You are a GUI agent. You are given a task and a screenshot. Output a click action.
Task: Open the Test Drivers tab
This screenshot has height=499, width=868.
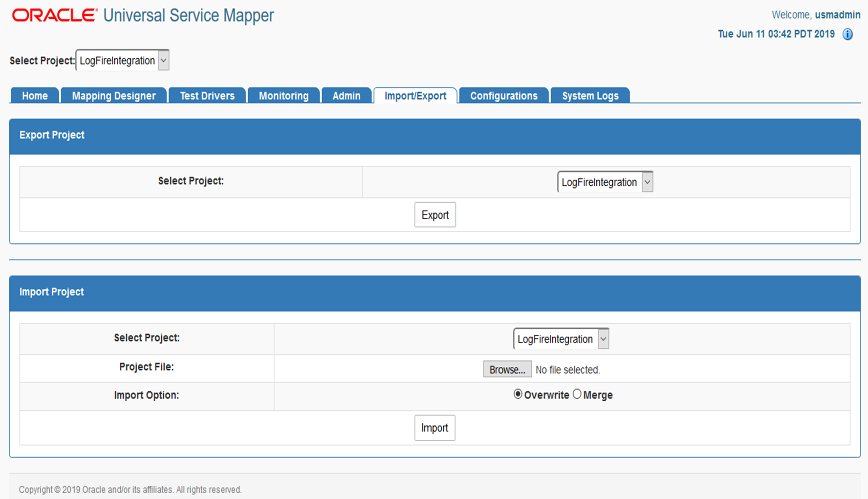(x=207, y=96)
